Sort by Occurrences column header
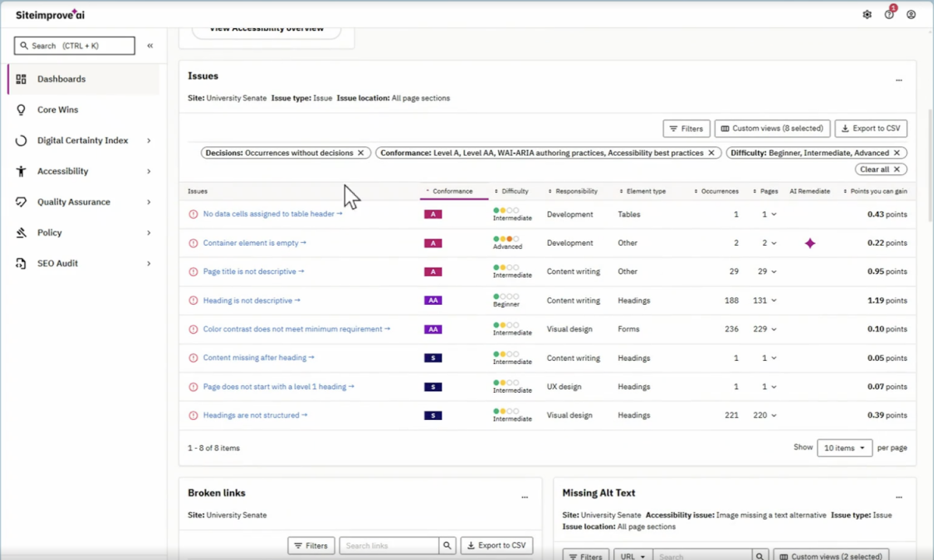 click(716, 191)
